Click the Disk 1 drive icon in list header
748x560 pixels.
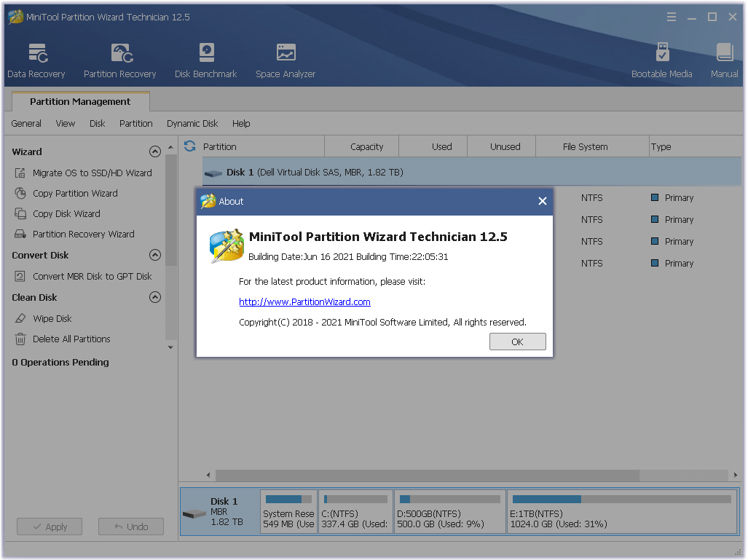tap(213, 173)
